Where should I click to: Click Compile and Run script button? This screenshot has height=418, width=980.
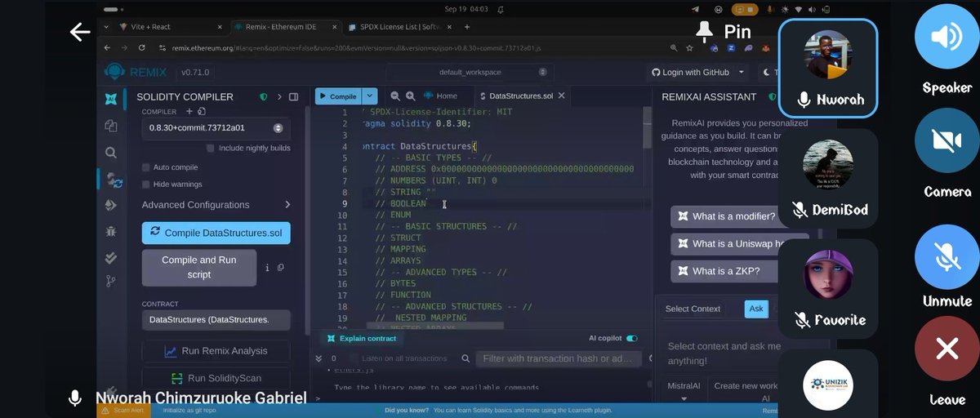198,267
